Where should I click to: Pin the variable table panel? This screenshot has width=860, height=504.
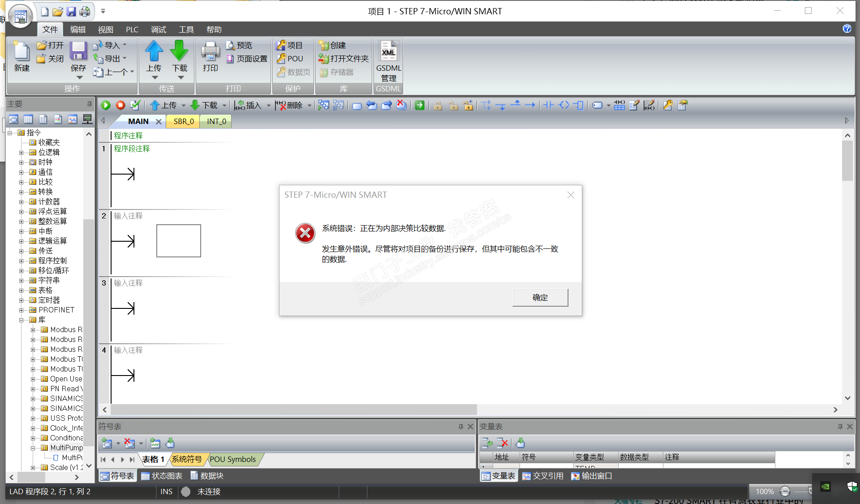(840, 427)
